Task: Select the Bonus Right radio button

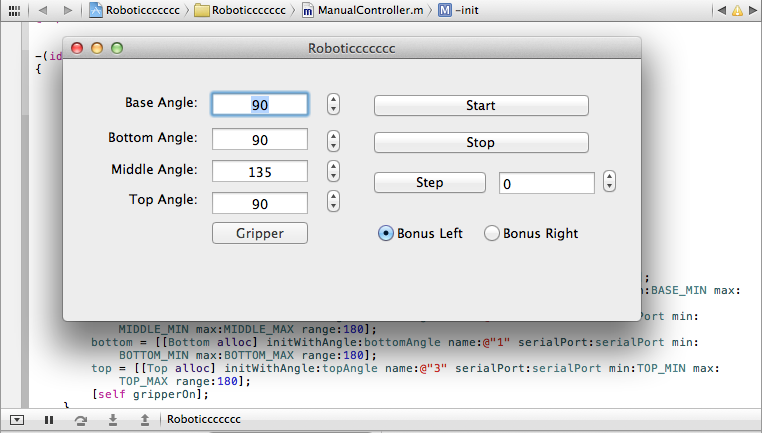Action: tap(492, 233)
